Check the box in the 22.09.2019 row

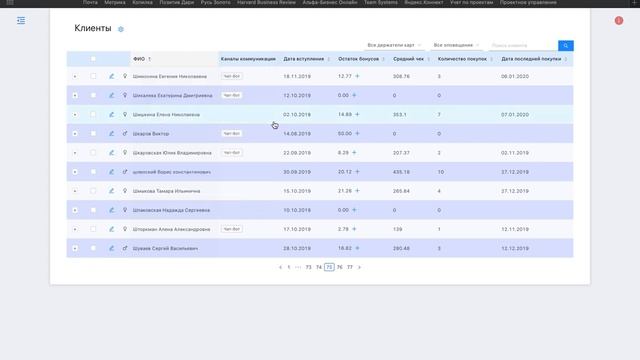tap(93, 153)
